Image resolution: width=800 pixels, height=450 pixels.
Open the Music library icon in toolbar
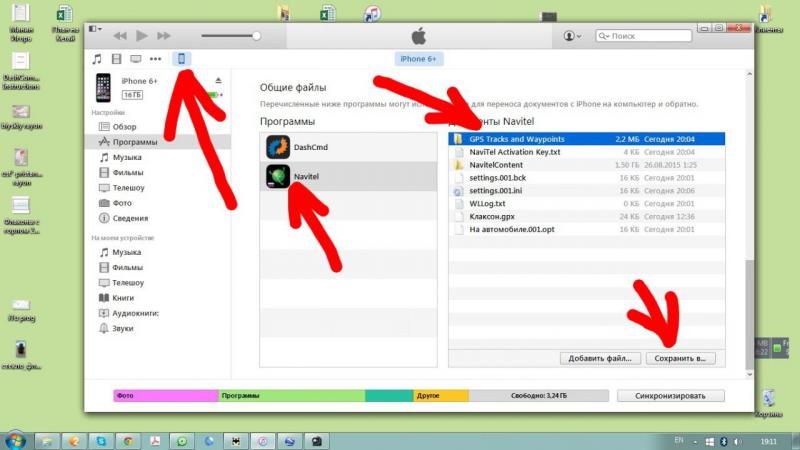[97, 59]
